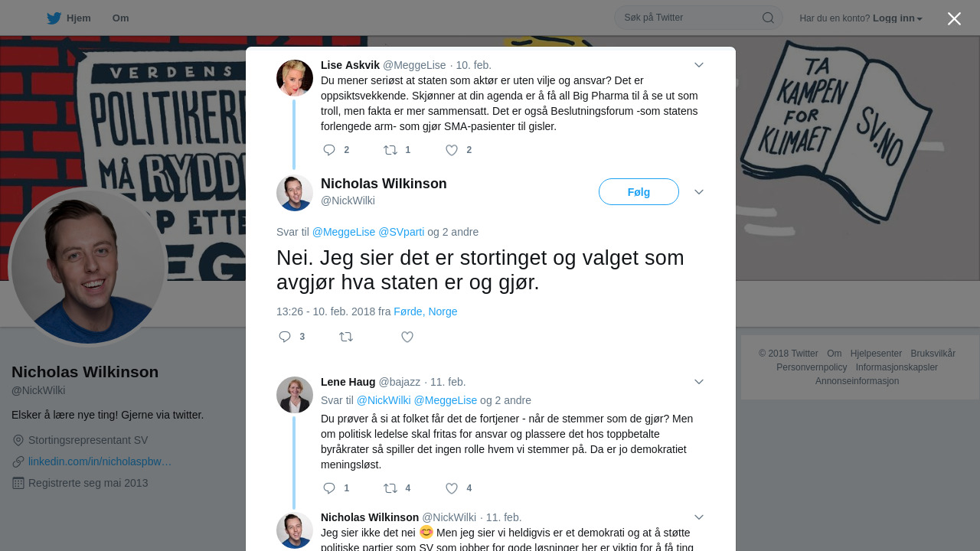This screenshot has width=980, height=551.
Task: Click the Søk på Twitter search field
Action: (x=689, y=18)
